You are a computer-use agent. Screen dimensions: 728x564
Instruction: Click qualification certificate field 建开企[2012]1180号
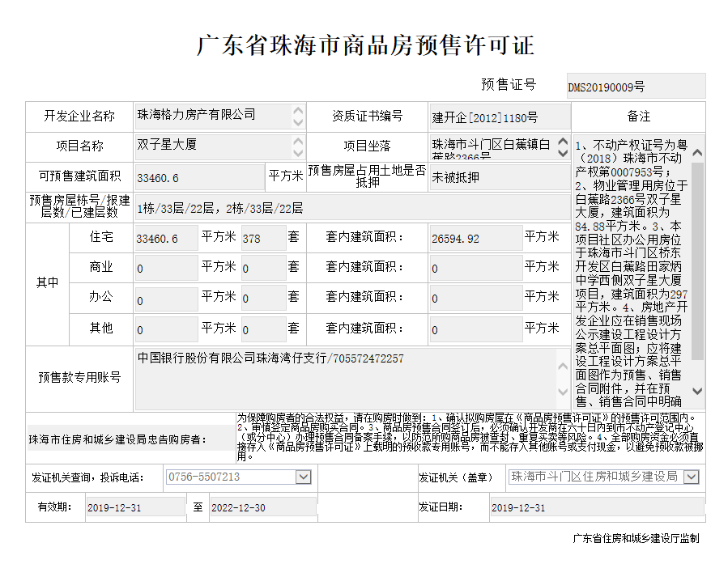click(x=500, y=117)
